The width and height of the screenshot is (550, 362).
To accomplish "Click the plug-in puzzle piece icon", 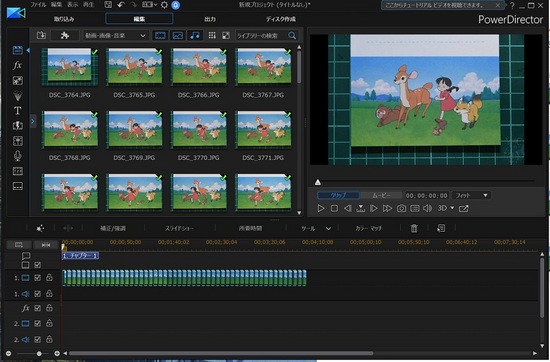I will pyautogui.click(x=65, y=35).
